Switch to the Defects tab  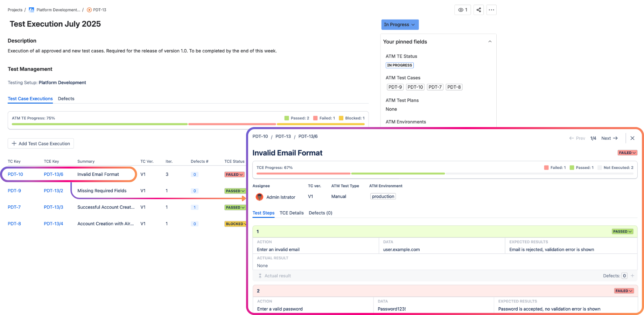tap(66, 99)
